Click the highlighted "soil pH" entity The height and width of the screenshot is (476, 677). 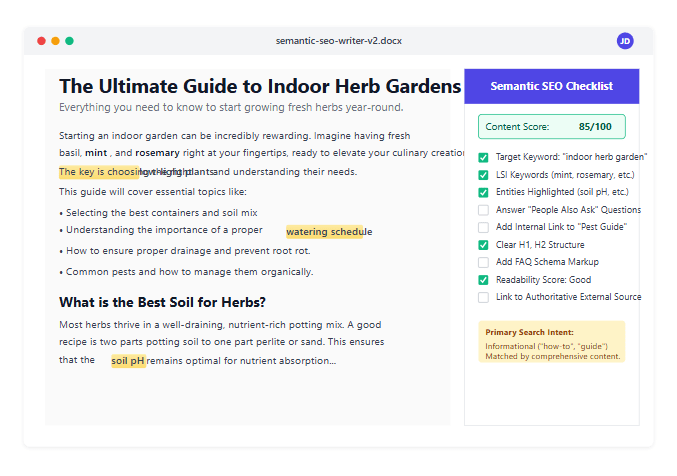[x=128, y=361]
